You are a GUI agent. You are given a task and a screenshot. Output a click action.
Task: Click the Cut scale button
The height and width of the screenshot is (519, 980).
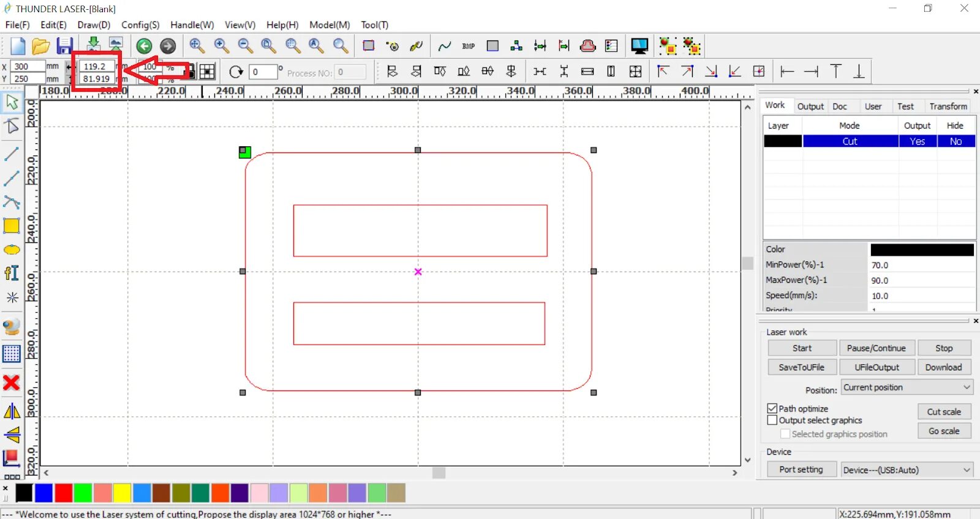944,412
